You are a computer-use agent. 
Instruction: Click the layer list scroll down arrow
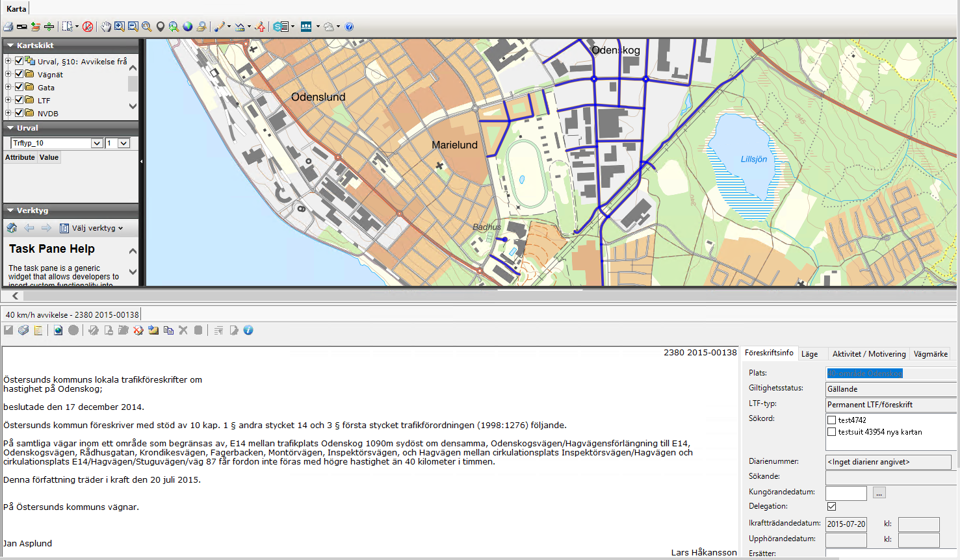pos(133,106)
